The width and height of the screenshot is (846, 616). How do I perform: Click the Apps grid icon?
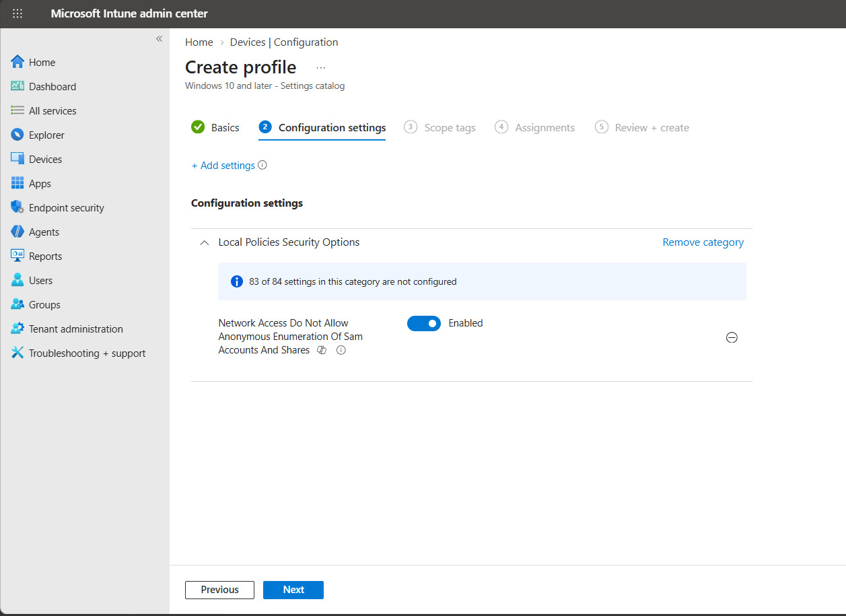(17, 183)
